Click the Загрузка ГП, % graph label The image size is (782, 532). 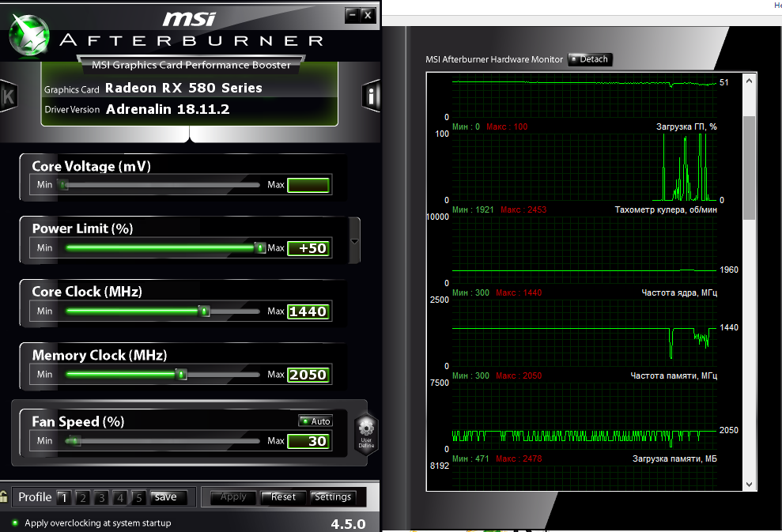click(x=686, y=126)
